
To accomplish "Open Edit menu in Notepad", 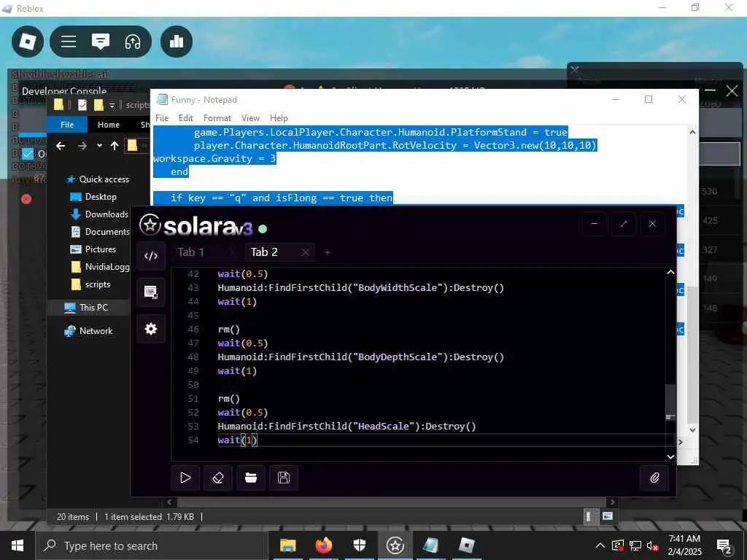I will 186,118.
